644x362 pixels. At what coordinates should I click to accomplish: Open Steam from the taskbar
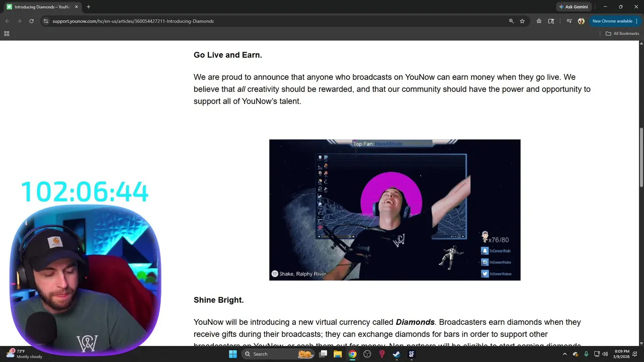396,354
